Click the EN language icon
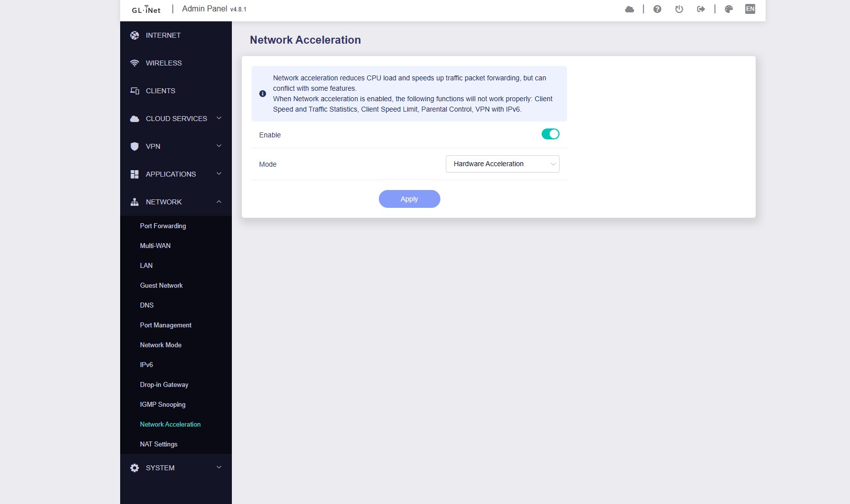This screenshot has width=850, height=504. click(750, 9)
